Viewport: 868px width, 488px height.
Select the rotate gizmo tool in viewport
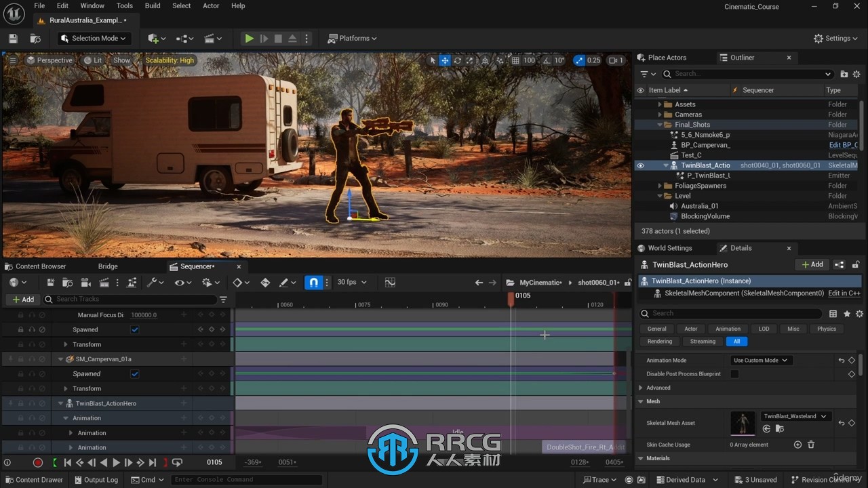pos(458,60)
